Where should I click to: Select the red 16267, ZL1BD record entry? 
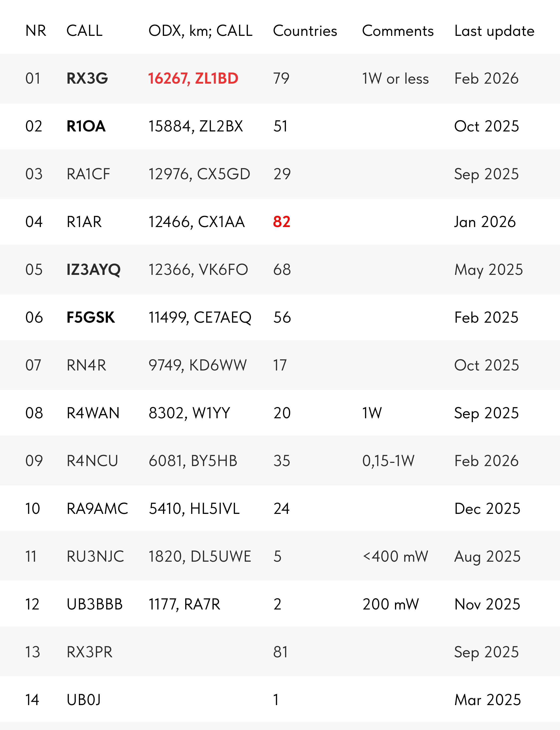point(193,79)
